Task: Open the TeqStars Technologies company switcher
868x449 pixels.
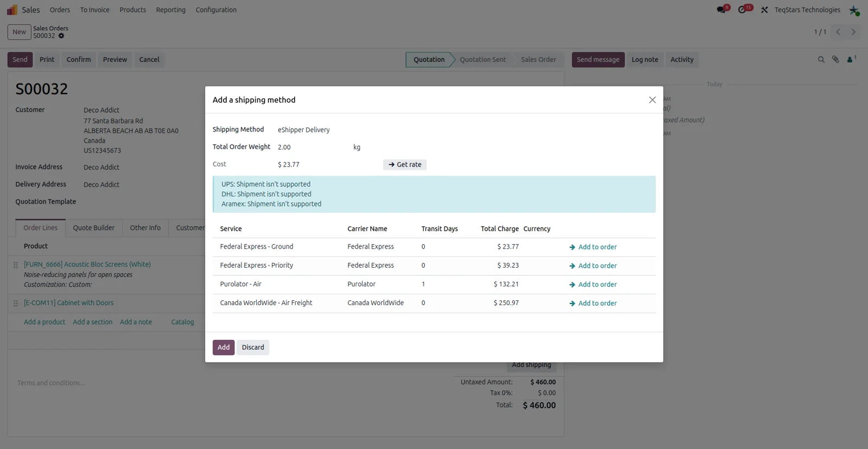Action: coord(807,10)
